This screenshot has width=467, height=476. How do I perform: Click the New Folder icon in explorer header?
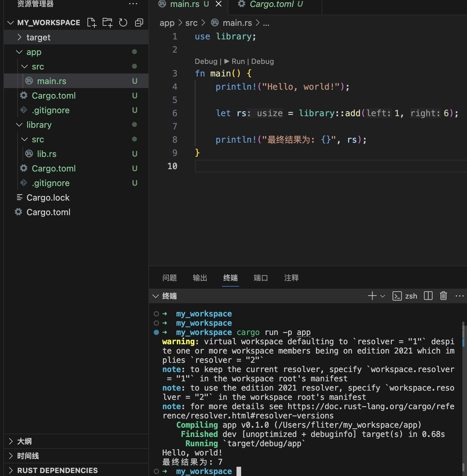point(107,23)
